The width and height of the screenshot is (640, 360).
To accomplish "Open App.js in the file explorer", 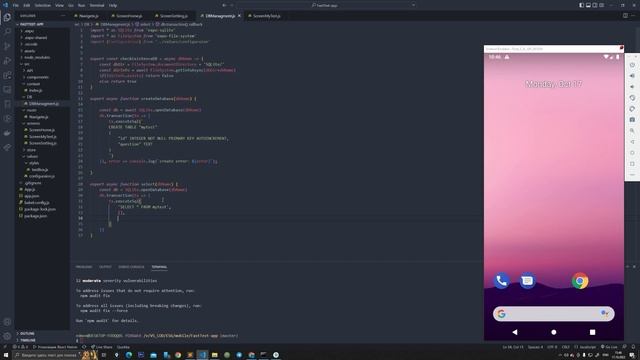I will pyautogui.click(x=29, y=189).
